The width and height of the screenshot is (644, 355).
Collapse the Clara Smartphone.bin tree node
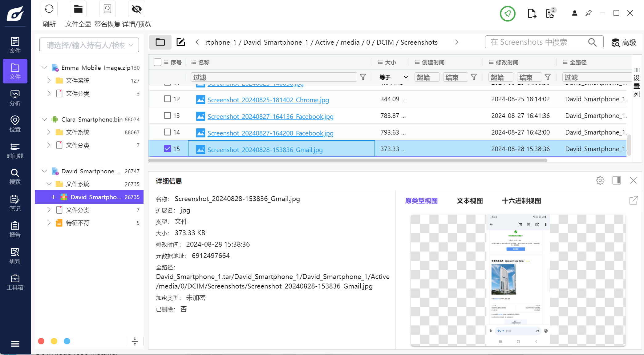[x=44, y=119]
